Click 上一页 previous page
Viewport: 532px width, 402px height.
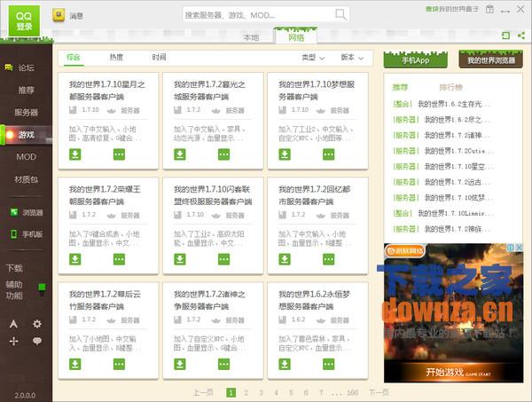point(203,393)
